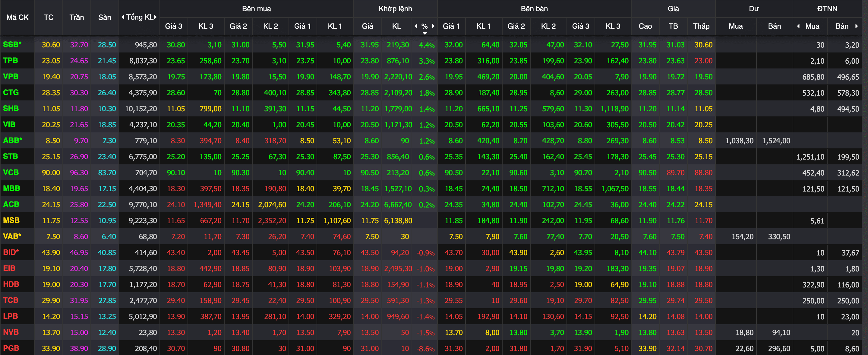This screenshot has width=868, height=355.
Task: Click MSB matched volume 6,138,80
Action: (x=398, y=220)
